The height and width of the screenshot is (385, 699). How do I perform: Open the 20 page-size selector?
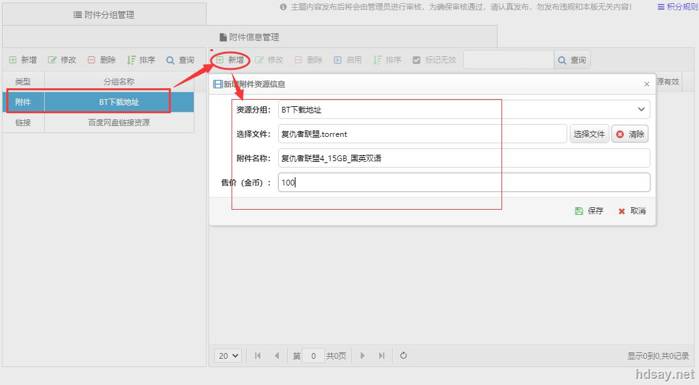228,356
